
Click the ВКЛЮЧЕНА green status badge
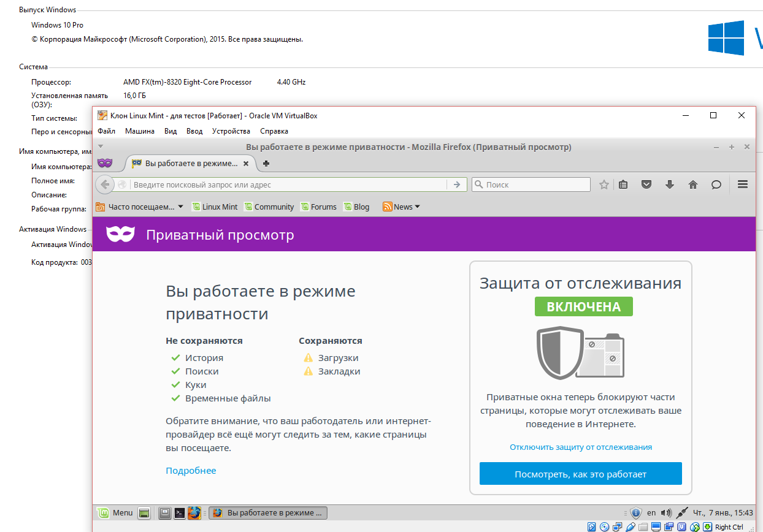tap(583, 306)
